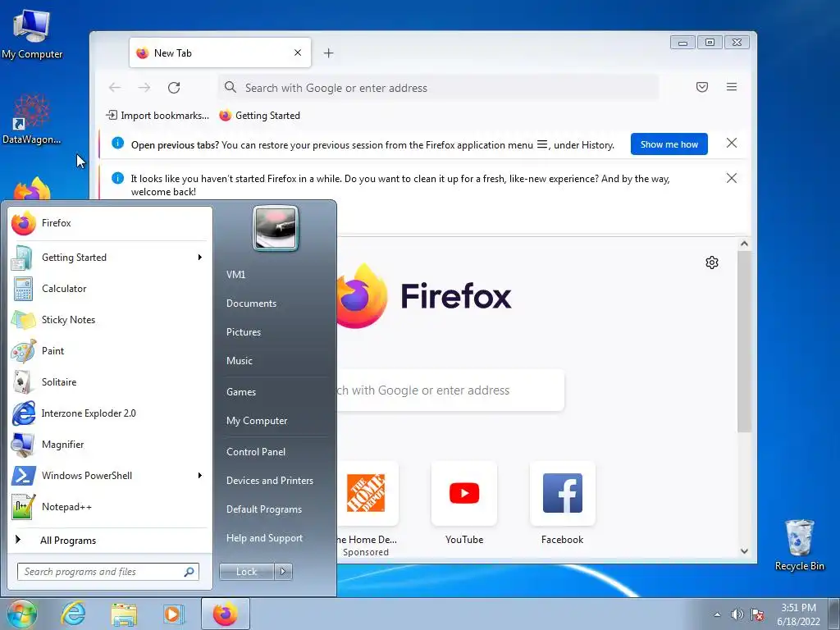This screenshot has width=840, height=630.
Task: Select the New Tab browser tab
Action: (220, 52)
